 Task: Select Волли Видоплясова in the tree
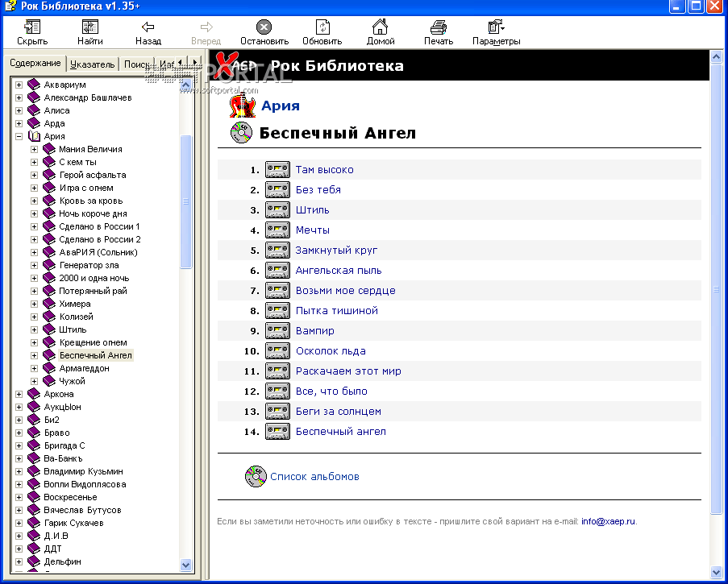click(x=85, y=484)
